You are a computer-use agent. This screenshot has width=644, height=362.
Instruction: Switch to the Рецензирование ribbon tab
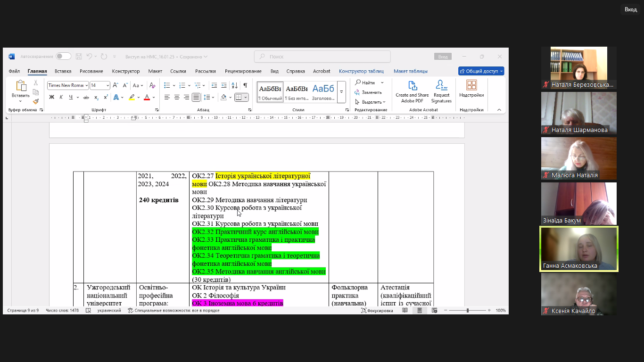point(243,71)
